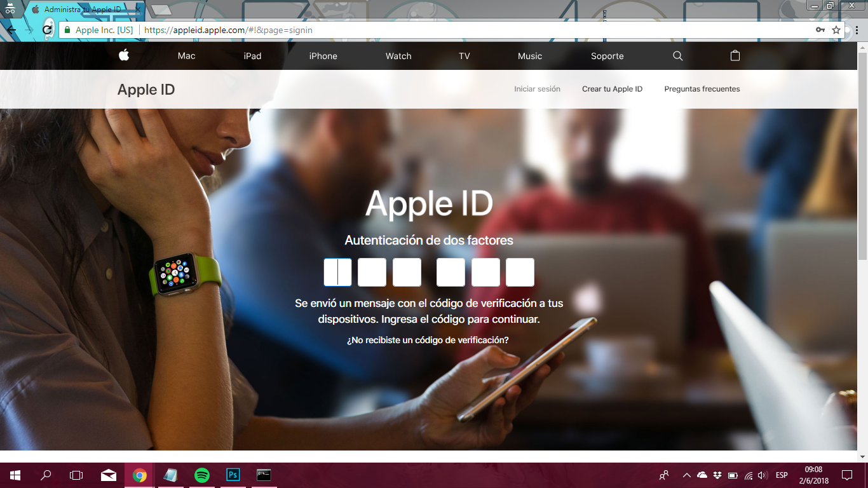
Task: Click the Chrome icon on the taskbar
Action: click(x=140, y=475)
